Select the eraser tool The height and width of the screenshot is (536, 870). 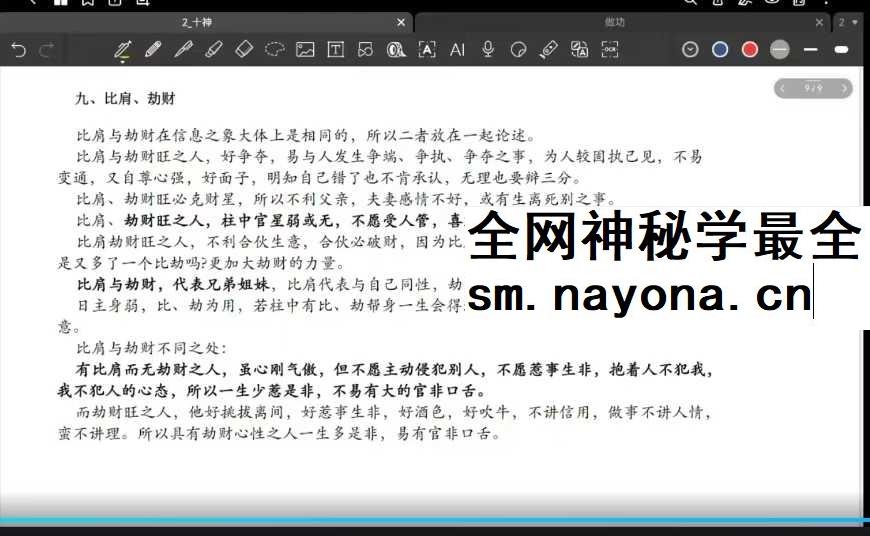244,49
